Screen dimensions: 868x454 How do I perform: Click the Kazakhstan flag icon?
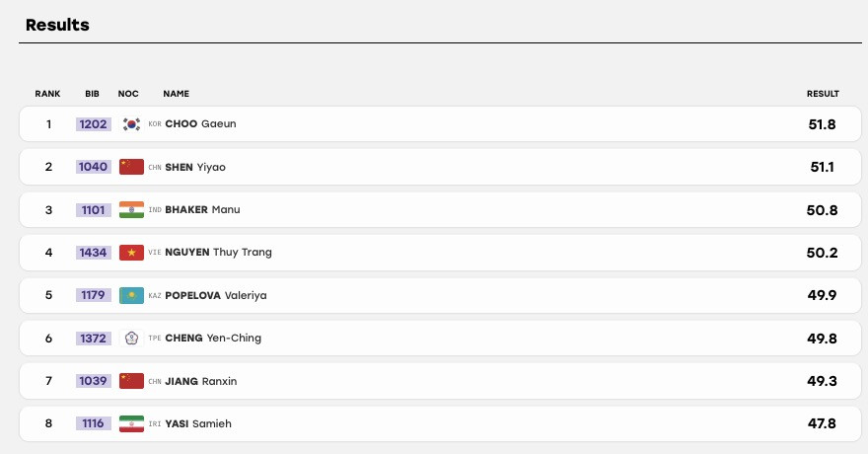(x=131, y=296)
